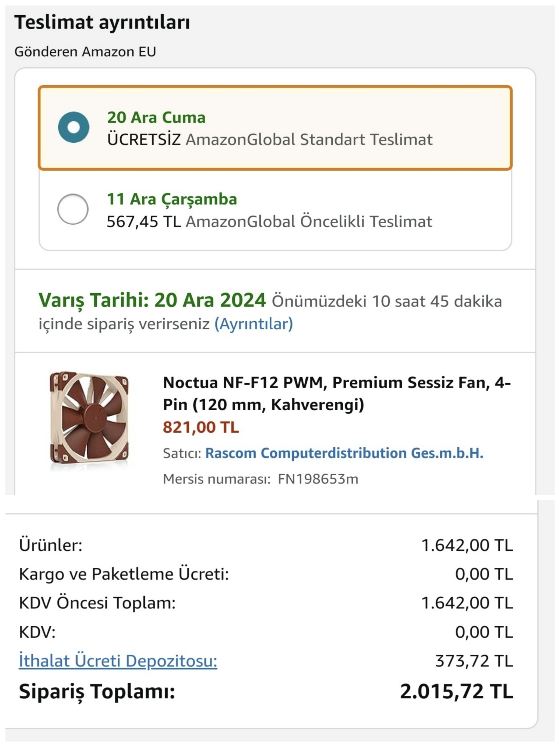Open the Rascom Computerdistribution seller link
This screenshot has height=747, width=560.
tap(344, 453)
